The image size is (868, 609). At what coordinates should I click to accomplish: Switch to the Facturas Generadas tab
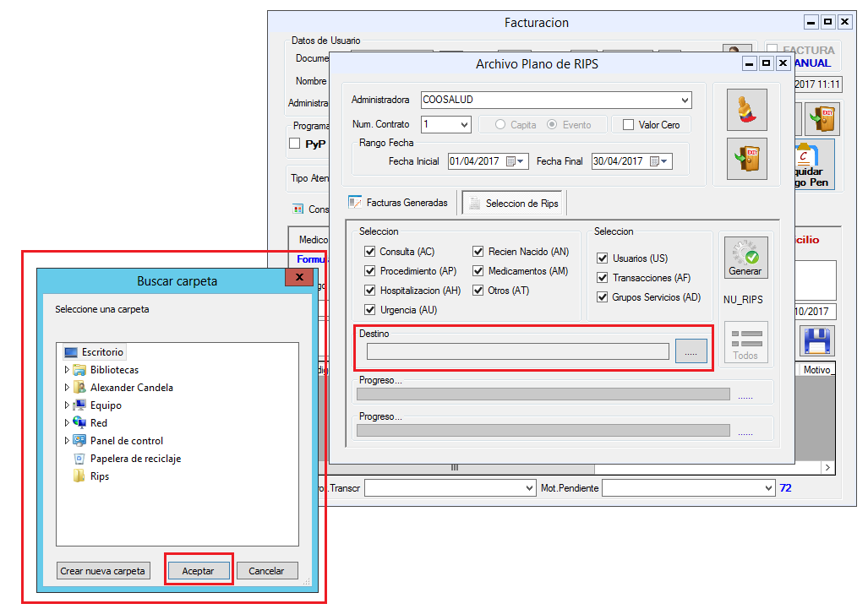point(399,203)
